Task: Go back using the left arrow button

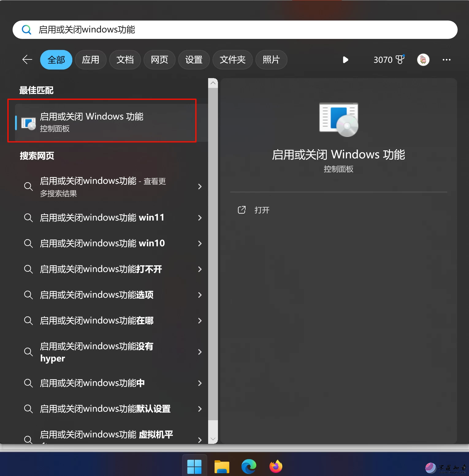Action: 27,59
